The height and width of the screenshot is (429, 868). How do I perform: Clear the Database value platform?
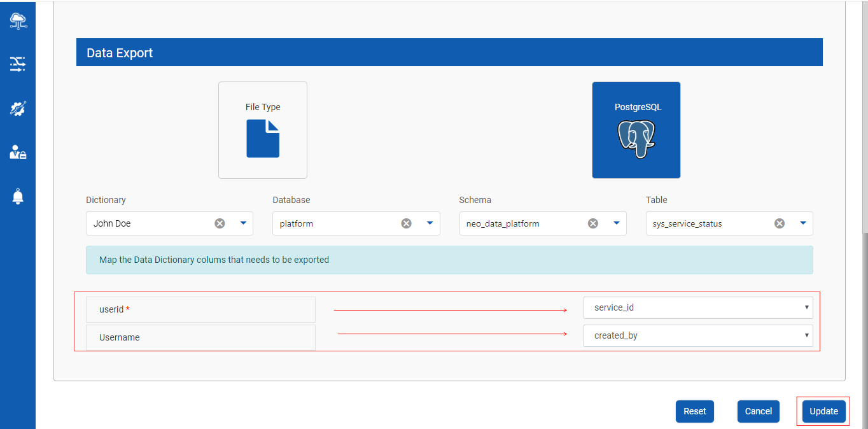[406, 223]
